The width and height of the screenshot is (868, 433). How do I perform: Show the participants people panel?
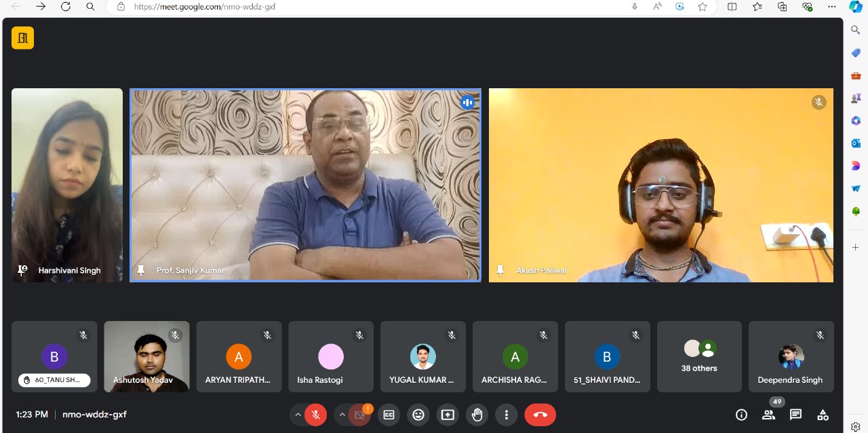pyautogui.click(x=768, y=415)
